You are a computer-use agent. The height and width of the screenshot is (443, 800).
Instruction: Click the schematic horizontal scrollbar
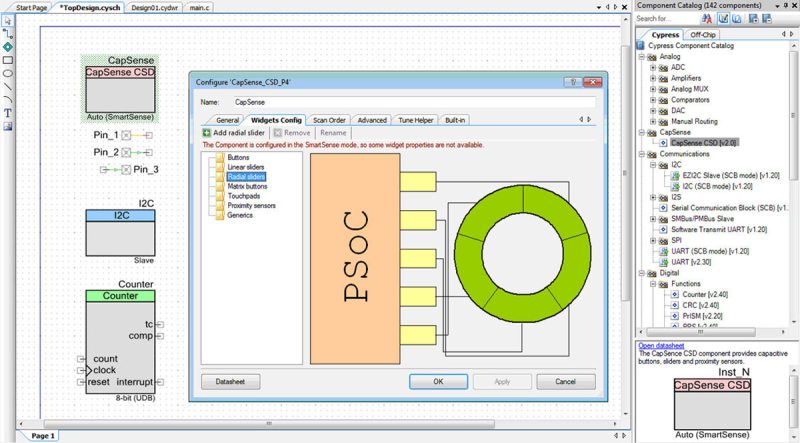point(269,424)
